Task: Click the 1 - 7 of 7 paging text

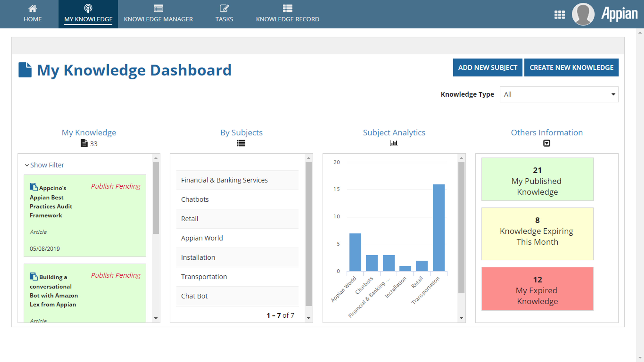Action: (x=280, y=315)
